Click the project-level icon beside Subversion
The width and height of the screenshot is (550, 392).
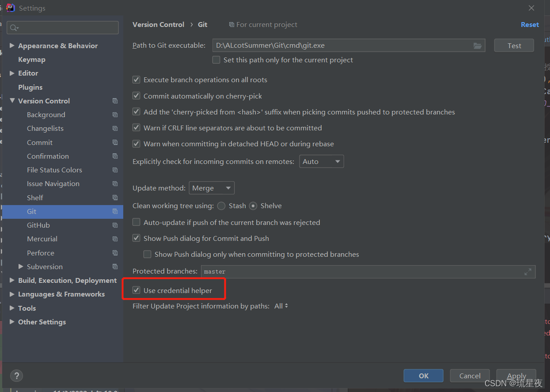[115, 266]
